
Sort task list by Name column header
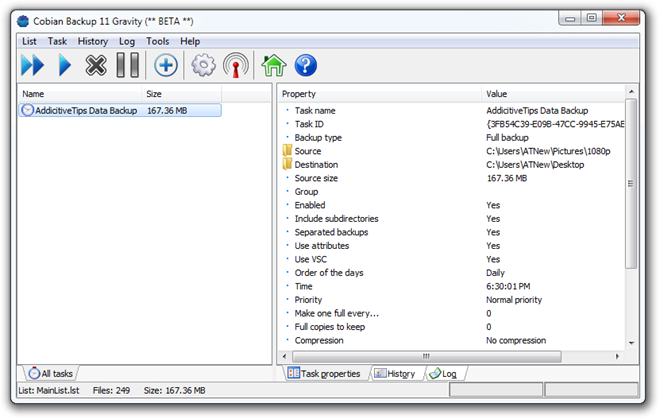pos(80,94)
